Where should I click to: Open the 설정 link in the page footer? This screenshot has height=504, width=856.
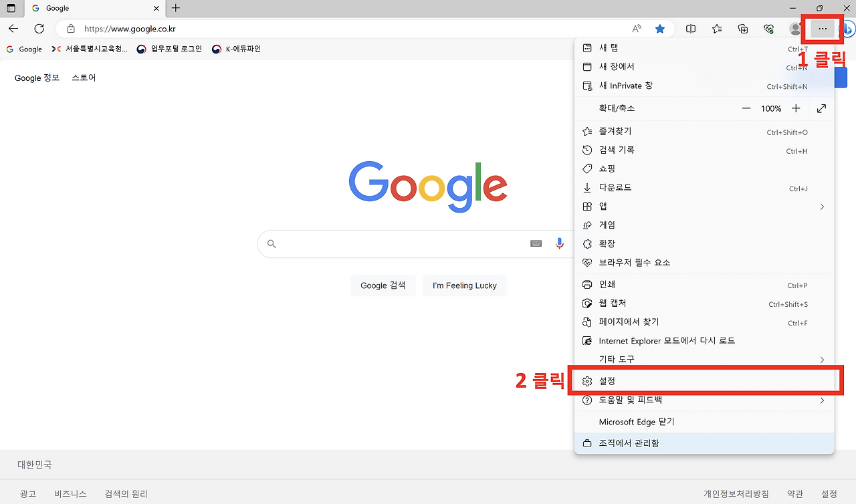pyautogui.click(x=829, y=494)
